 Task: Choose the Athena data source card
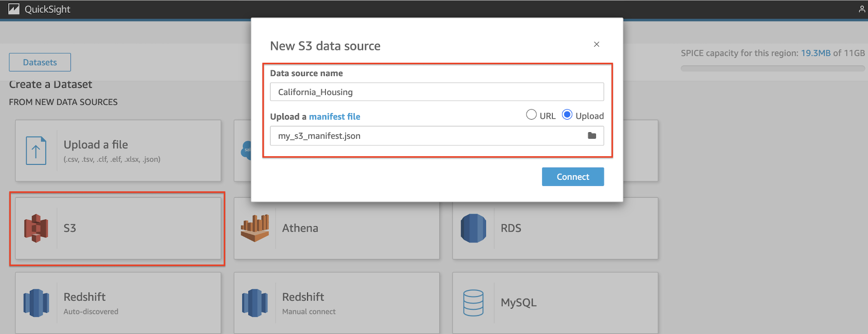click(337, 229)
